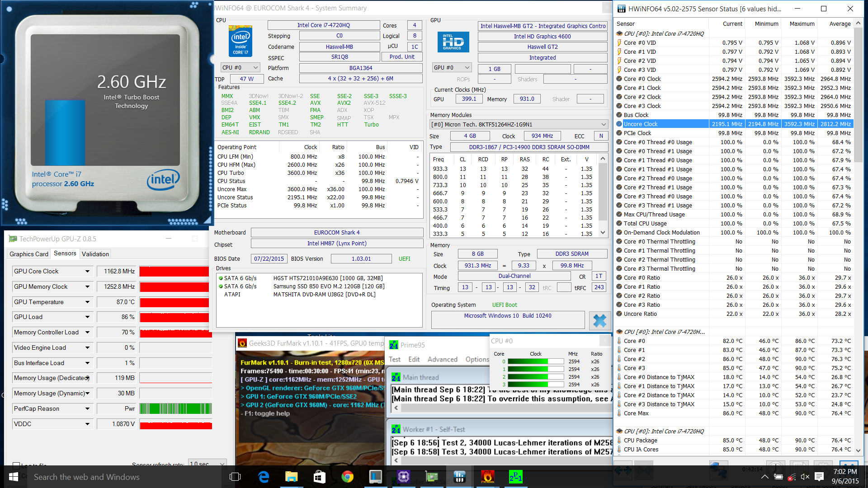Open the Advanced menu in Prime95
The height and width of the screenshot is (488, 868).
[x=442, y=359]
